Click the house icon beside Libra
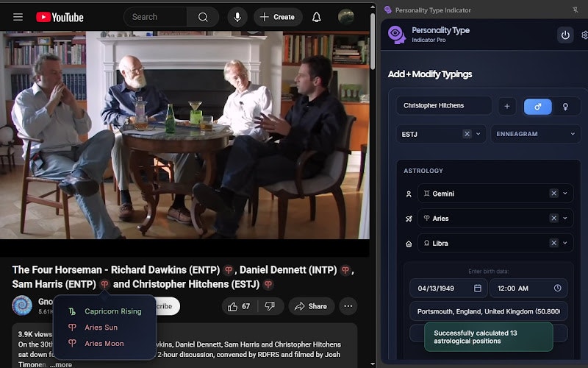Image resolution: width=588 pixels, height=368 pixels. coord(409,244)
